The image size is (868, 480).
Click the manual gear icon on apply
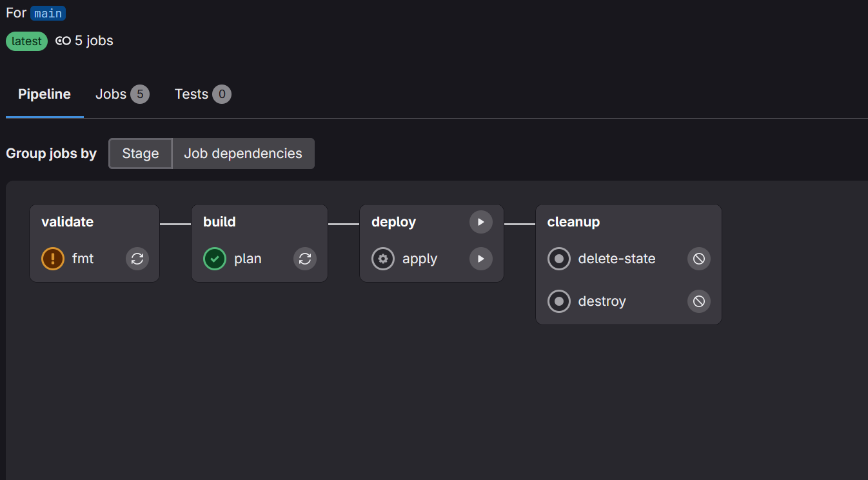click(x=383, y=258)
